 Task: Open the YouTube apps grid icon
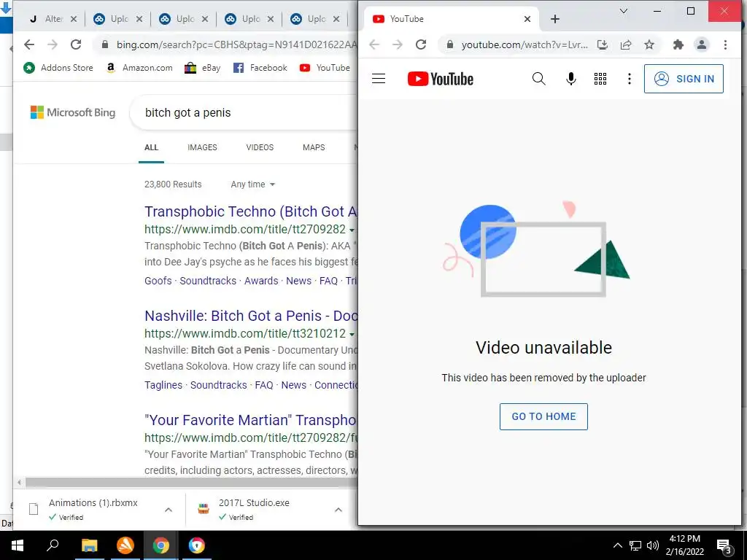click(x=600, y=79)
